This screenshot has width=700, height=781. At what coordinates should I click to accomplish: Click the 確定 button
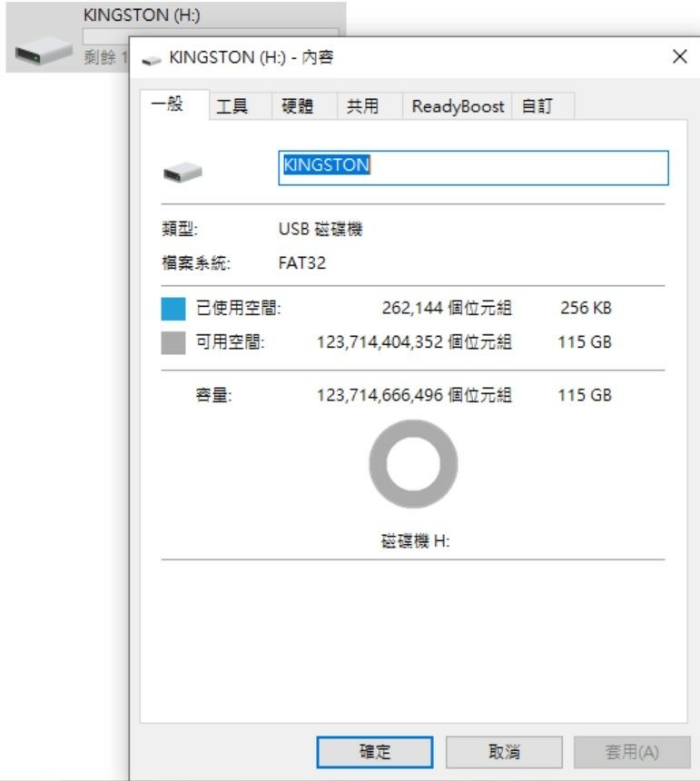pyautogui.click(x=375, y=752)
